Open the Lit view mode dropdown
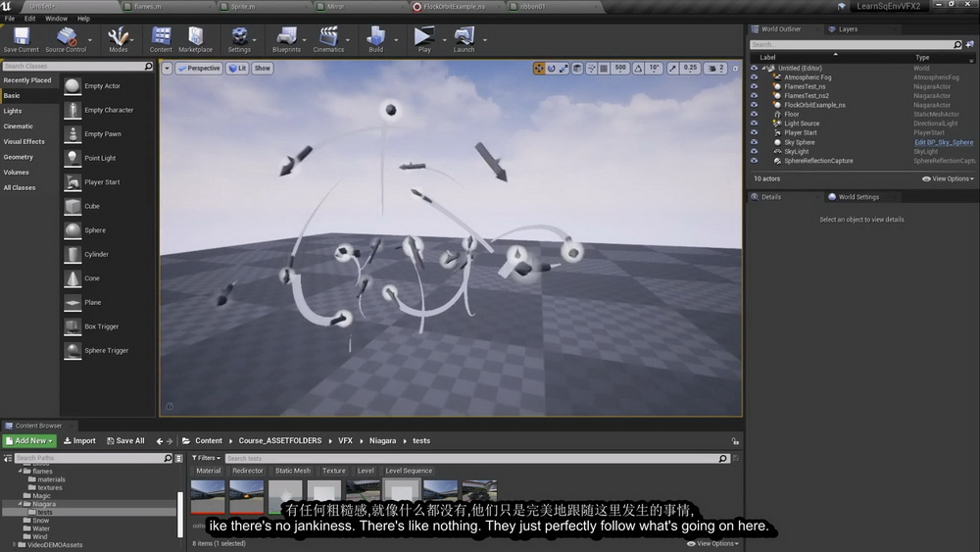 pyautogui.click(x=237, y=68)
